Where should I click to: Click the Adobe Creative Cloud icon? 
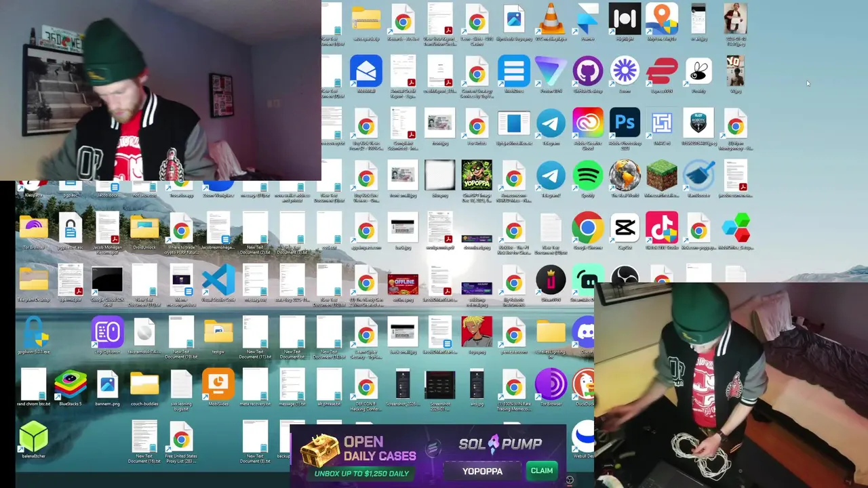click(587, 124)
